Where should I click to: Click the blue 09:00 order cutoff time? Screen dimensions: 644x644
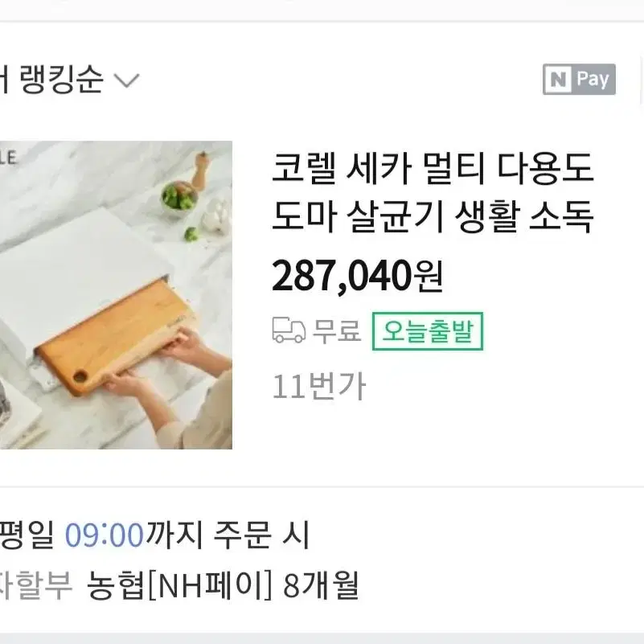tap(105, 535)
